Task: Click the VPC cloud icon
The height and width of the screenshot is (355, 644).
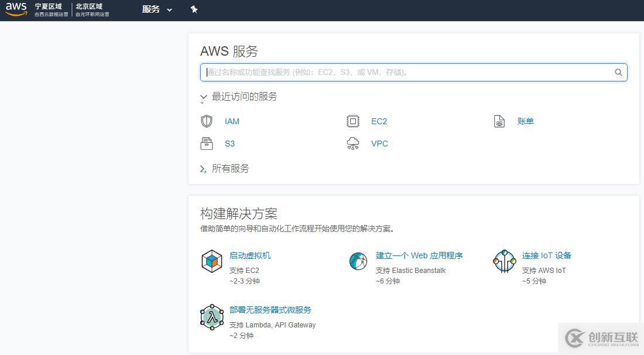Action: (x=354, y=143)
